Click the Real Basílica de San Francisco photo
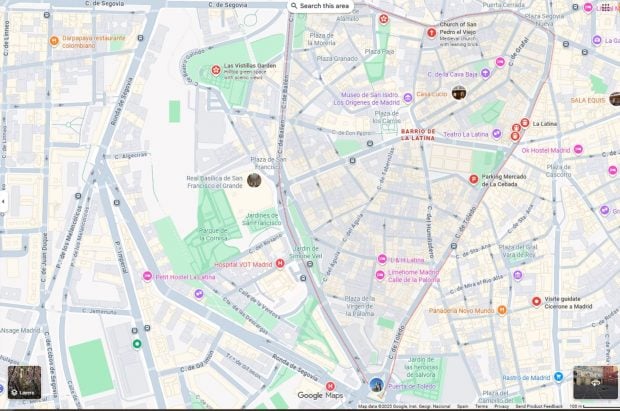620x411 pixels. (x=254, y=180)
